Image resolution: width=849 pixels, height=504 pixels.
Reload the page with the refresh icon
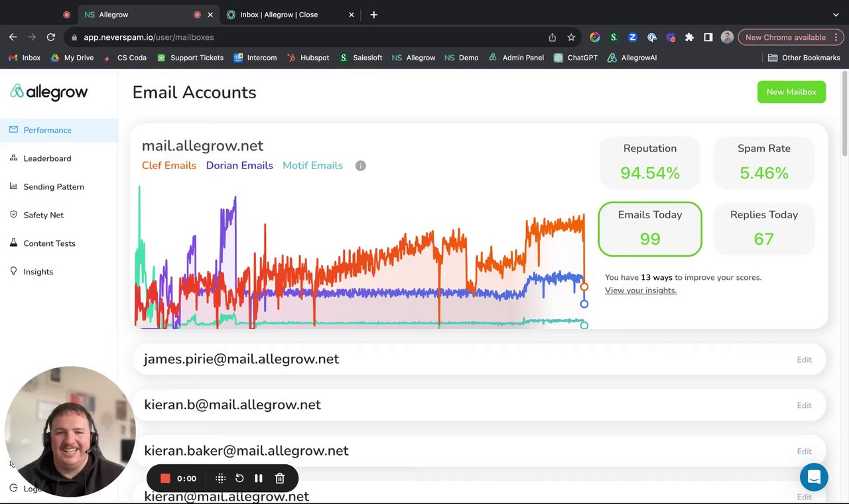coord(50,37)
